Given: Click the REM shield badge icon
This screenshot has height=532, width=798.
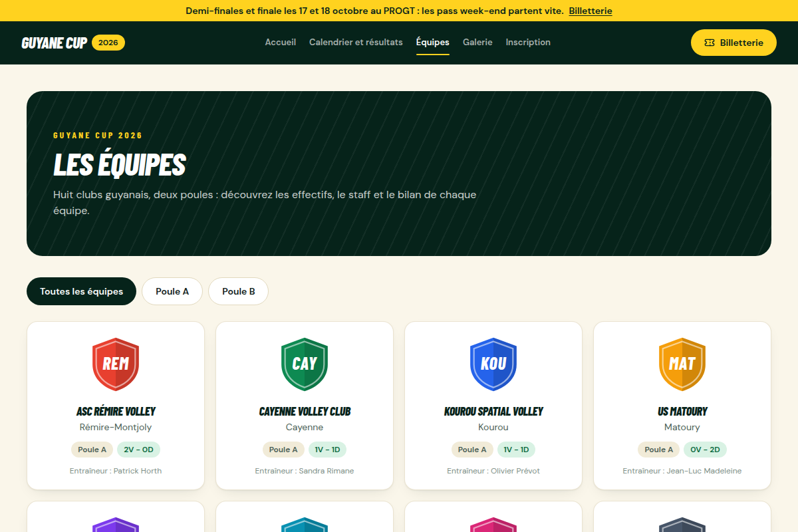Looking at the screenshot, I should pos(116,364).
